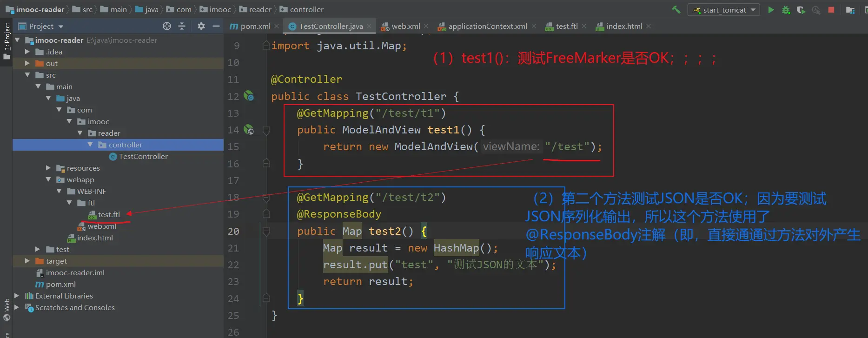Stop the running application

click(831, 10)
